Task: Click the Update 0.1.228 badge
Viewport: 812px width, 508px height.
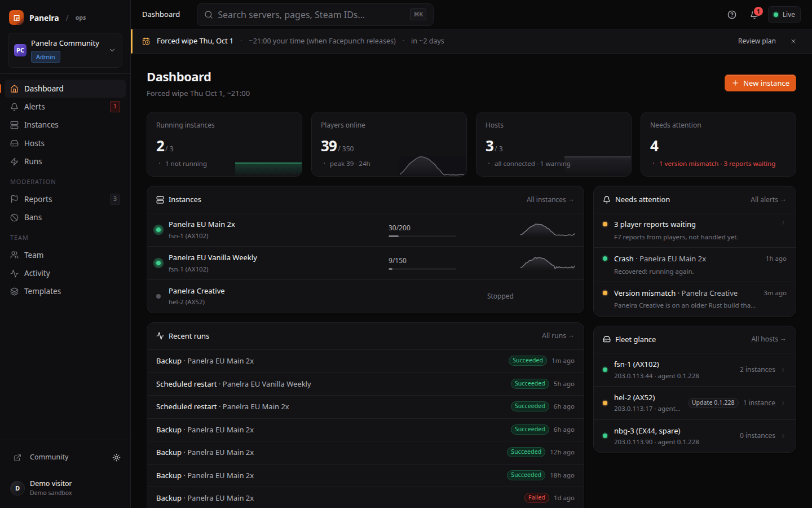Action: click(713, 403)
